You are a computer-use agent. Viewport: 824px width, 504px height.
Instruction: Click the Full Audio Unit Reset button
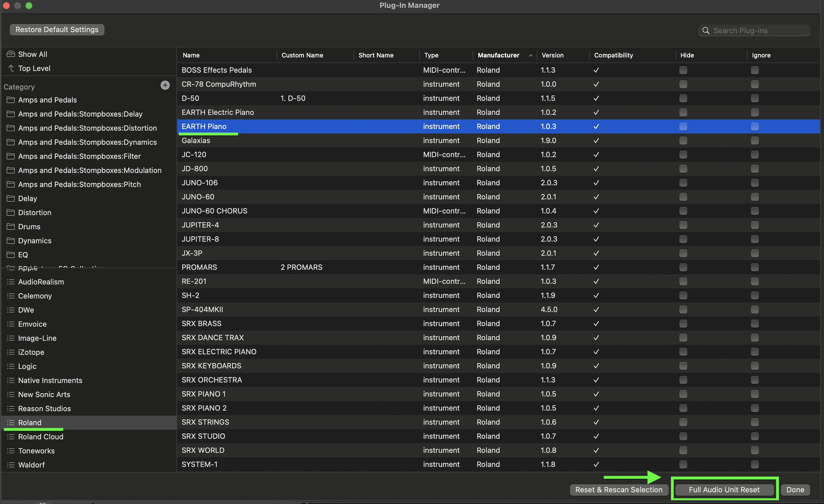pos(724,490)
